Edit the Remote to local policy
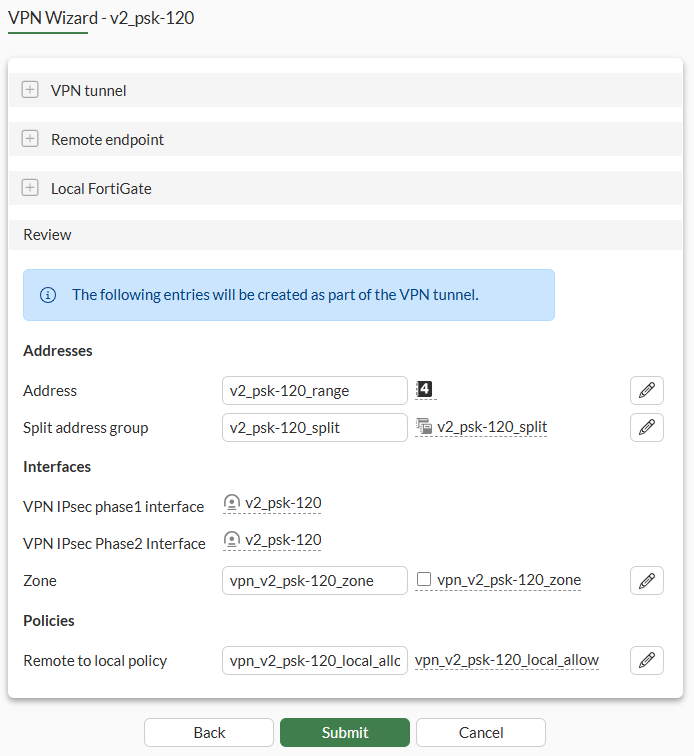694x756 pixels. [646, 660]
